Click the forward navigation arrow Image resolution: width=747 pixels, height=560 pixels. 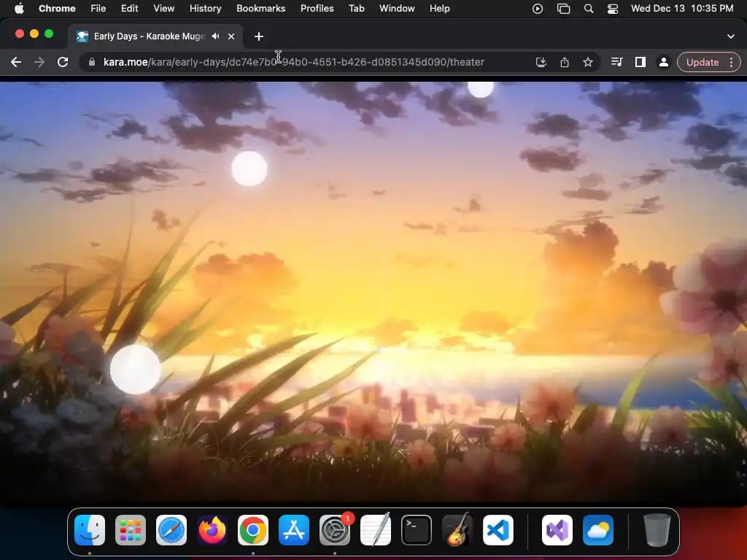(x=39, y=62)
